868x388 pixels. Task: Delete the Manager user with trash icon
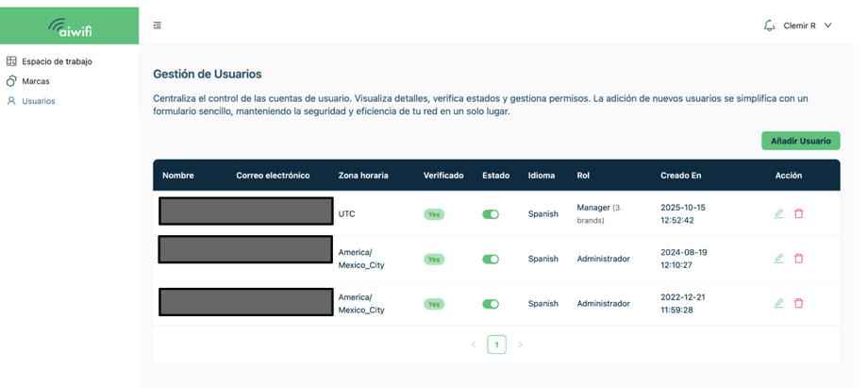tap(798, 213)
